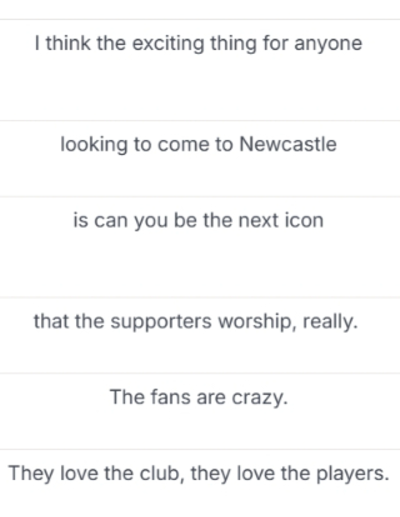Click the 'looking to come to Newcastle' row
The image size is (400, 517).
click(200, 159)
